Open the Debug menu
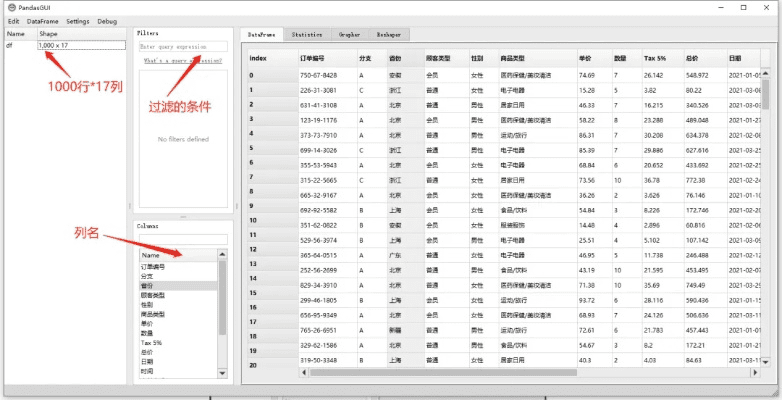Screen dimensions: 782x400 (x=107, y=21)
